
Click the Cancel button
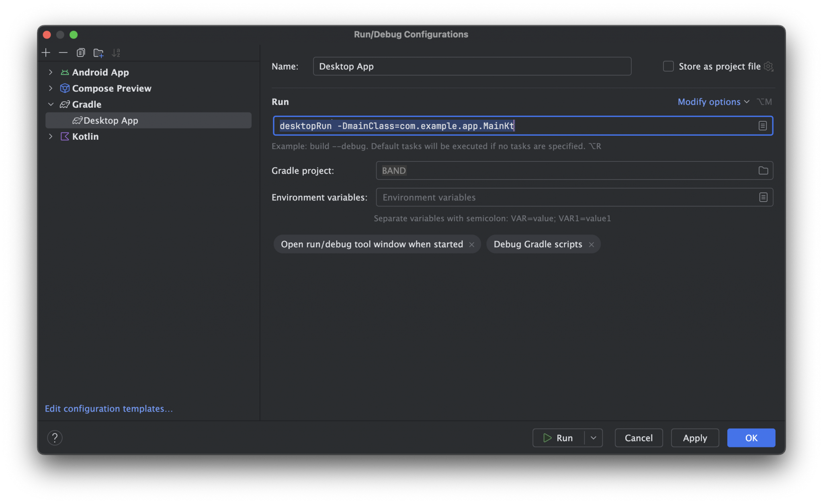click(x=639, y=438)
